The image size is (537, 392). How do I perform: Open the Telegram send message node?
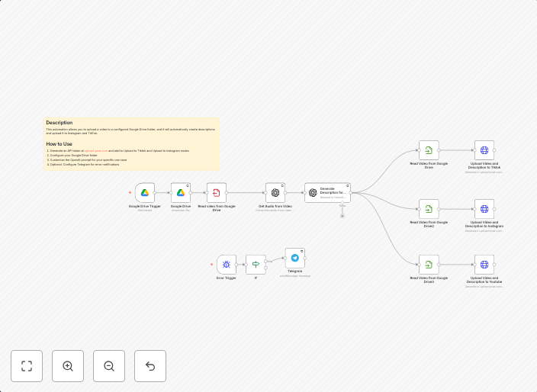(295, 258)
